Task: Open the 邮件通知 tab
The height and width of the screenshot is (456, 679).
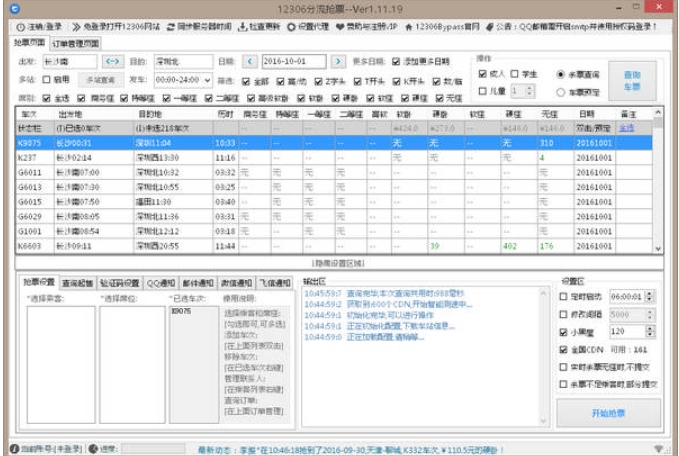Action: click(x=198, y=283)
